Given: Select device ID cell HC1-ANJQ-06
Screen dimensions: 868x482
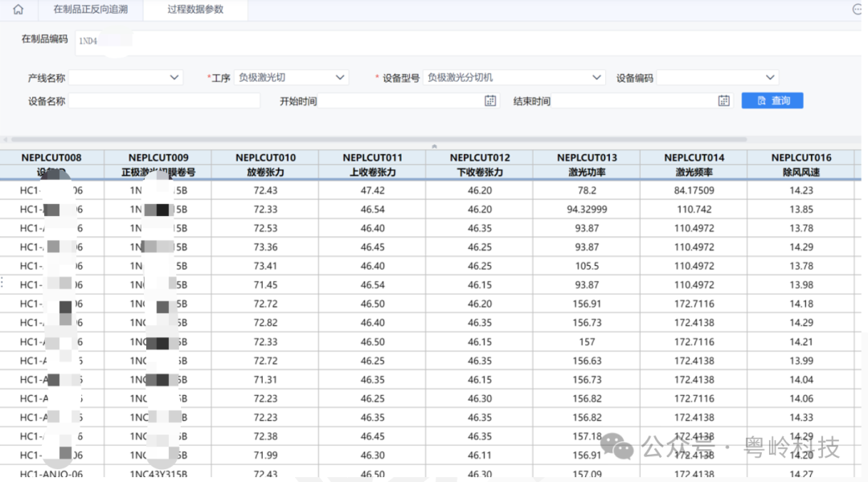Looking at the screenshot, I should click(x=51, y=473).
